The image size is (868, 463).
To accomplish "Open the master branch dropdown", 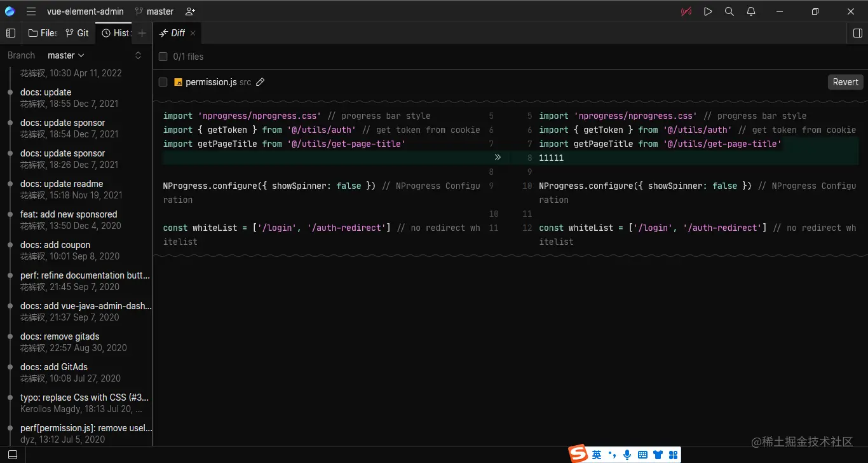I will (x=65, y=55).
